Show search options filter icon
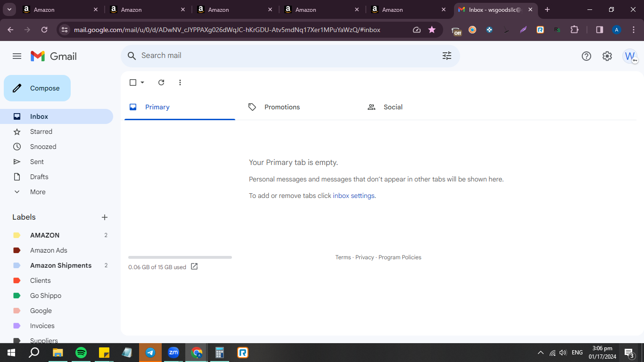Screen dimensions: 644x362 point(447,56)
